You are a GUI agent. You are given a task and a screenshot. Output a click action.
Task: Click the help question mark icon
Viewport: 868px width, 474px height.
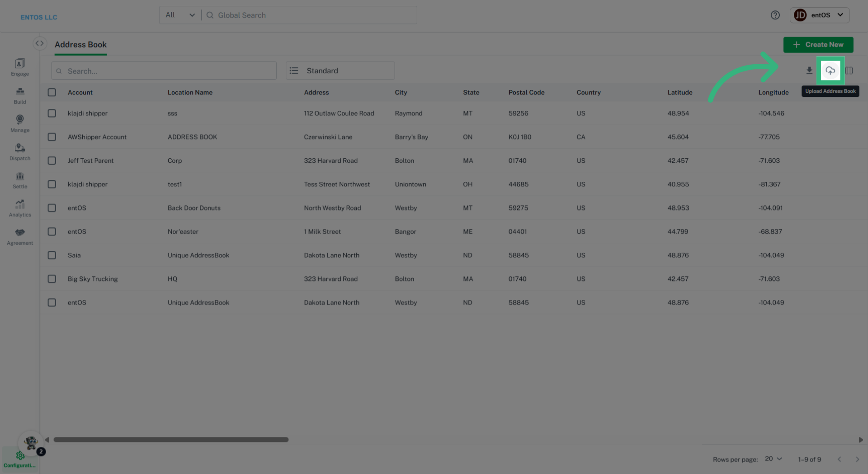tap(775, 15)
